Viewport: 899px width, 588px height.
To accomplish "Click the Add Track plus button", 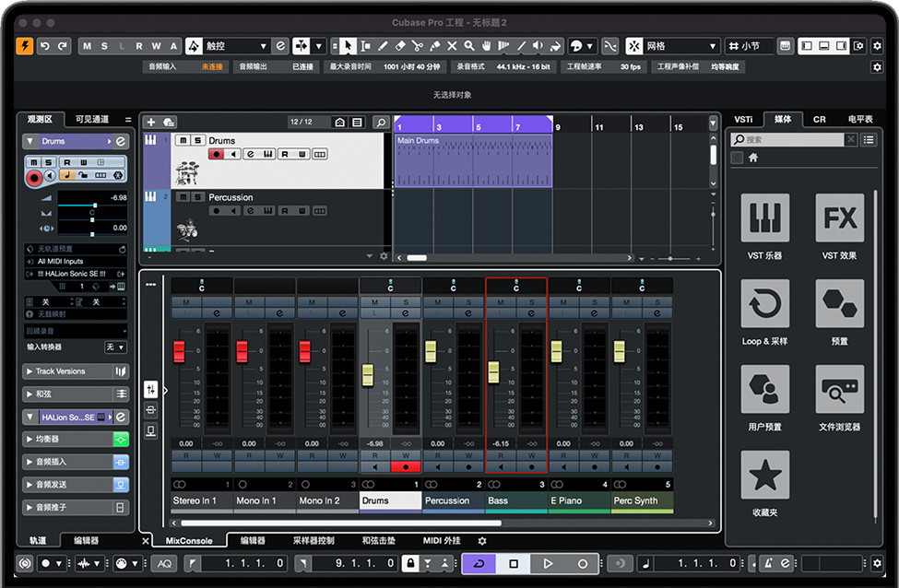I will point(150,122).
